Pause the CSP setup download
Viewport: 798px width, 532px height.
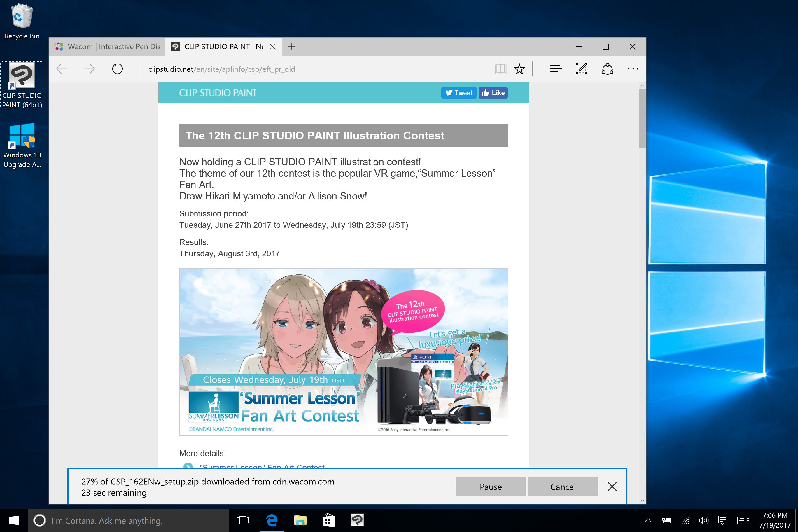[x=490, y=487]
